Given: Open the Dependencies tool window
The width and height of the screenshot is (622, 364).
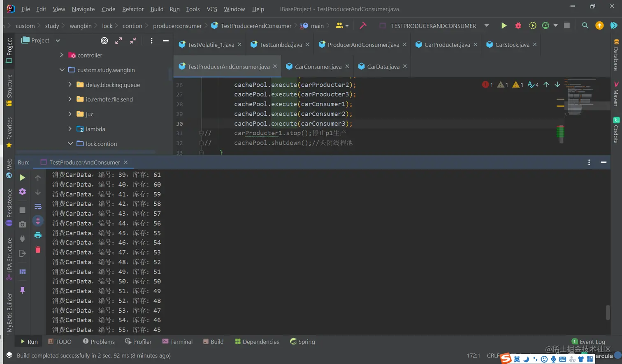Looking at the screenshot, I should coord(257,341).
